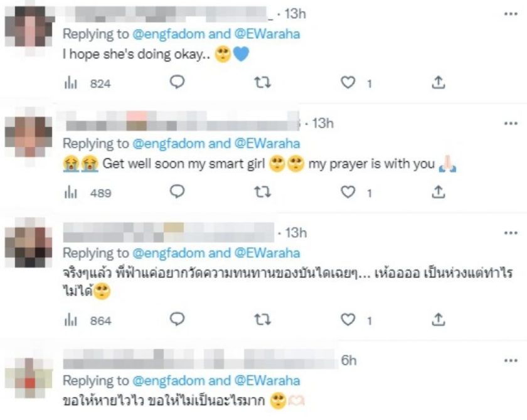Open reply on 'I hope she's doing okay' tweet

pos(177,82)
